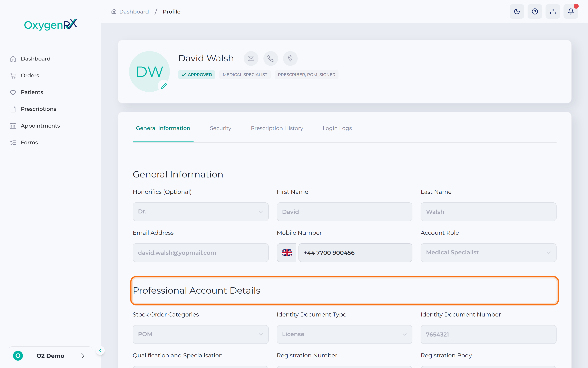Click the Prescriptions document icon
The image size is (588, 368).
[13, 109]
